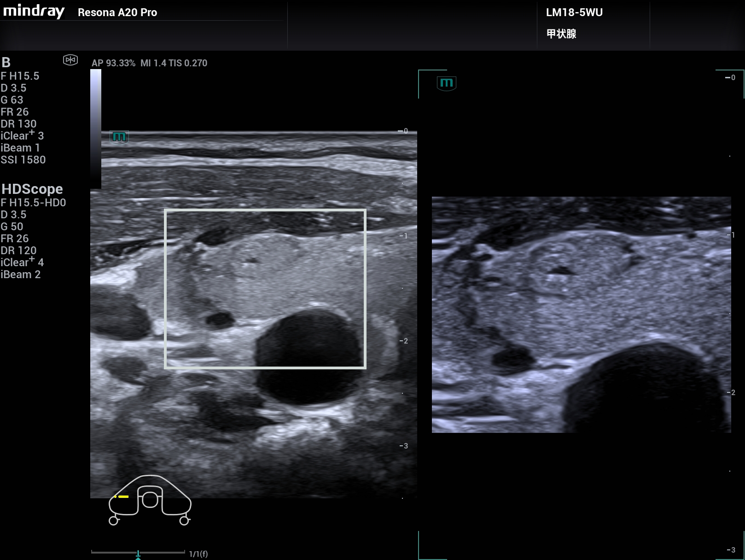Viewport: 745px width, 560px height.
Task: Click the exam preset label '甲状腺'
Action: click(561, 34)
